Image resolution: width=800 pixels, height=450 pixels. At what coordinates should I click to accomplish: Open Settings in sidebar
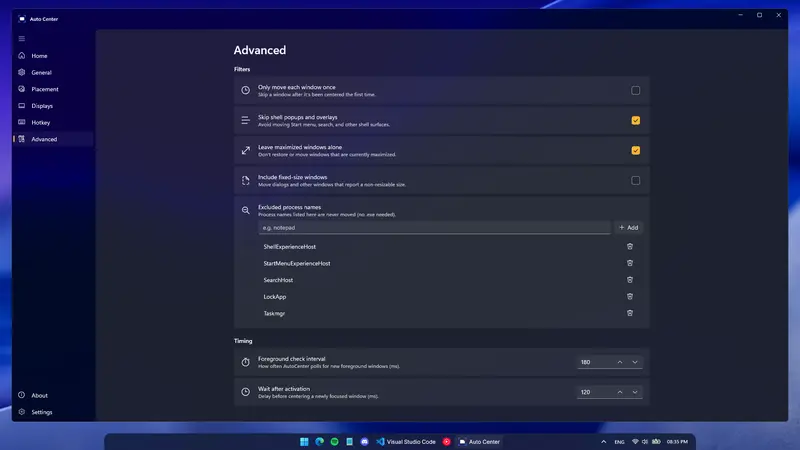[53, 412]
